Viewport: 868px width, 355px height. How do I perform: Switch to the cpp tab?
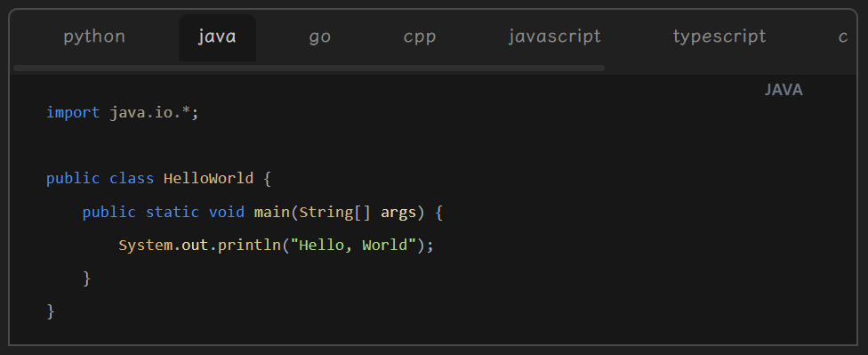420,37
